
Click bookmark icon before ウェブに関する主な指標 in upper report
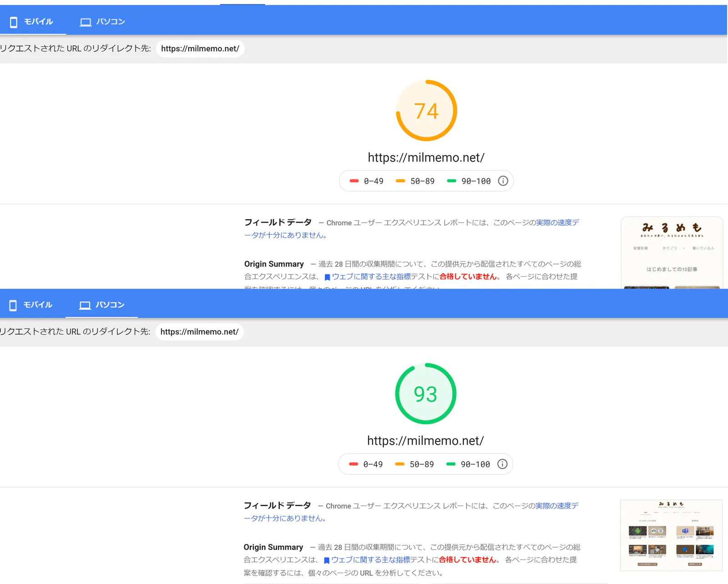pos(327,277)
